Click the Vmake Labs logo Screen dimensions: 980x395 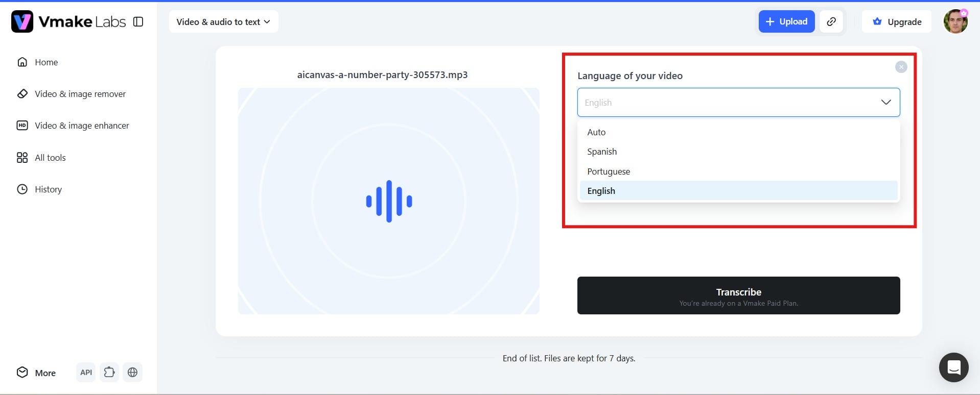click(x=68, y=21)
